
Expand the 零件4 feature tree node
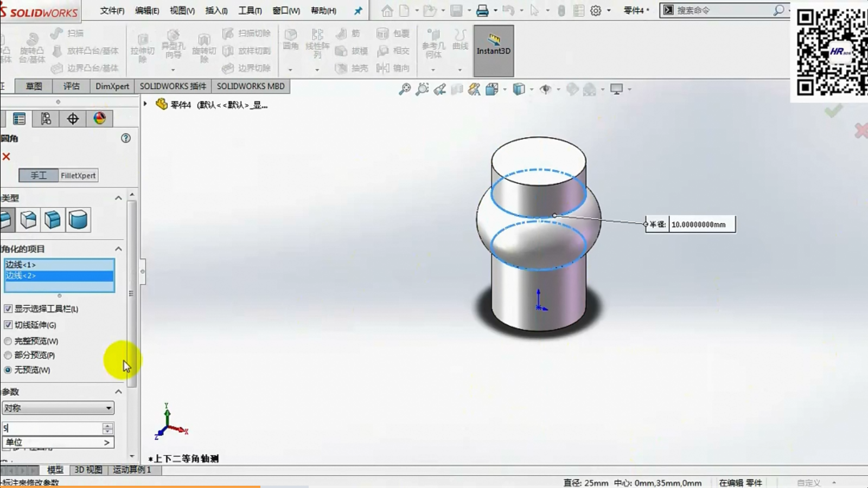point(145,104)
